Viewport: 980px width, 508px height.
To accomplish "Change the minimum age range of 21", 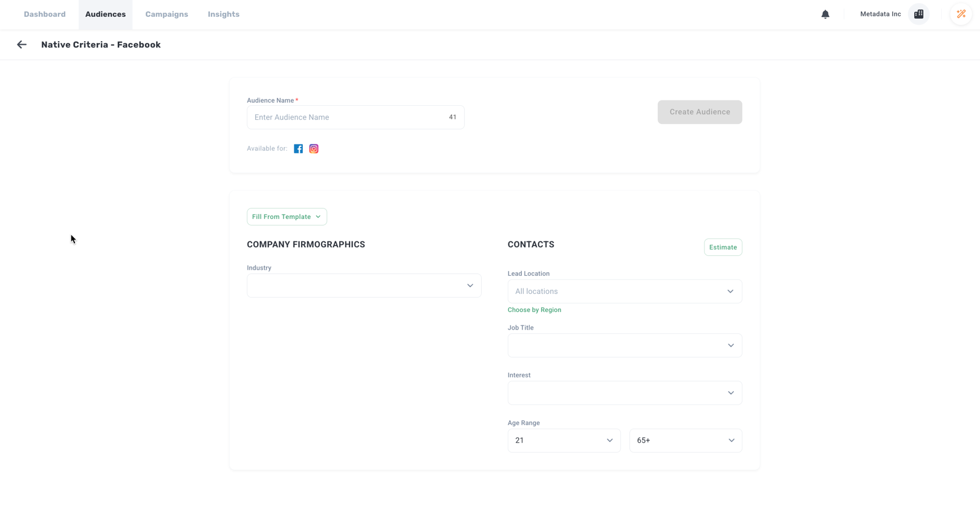I will coord(563,440).
